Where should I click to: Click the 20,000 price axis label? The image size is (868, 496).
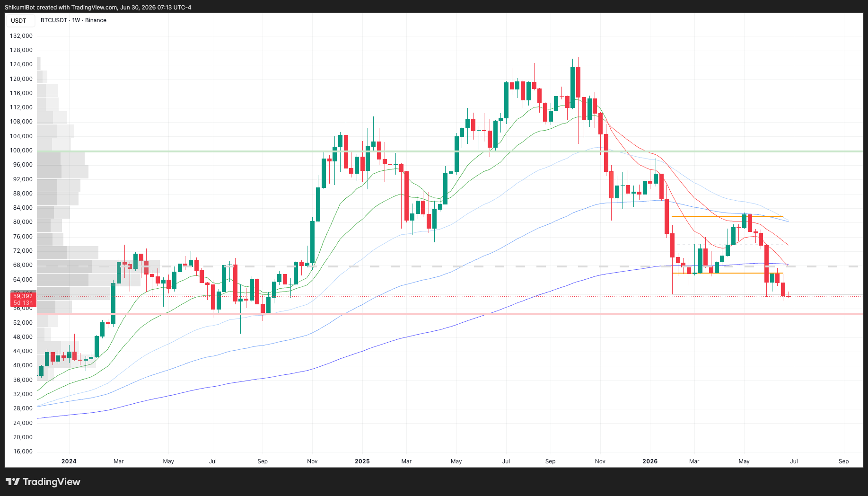(23, 437)
